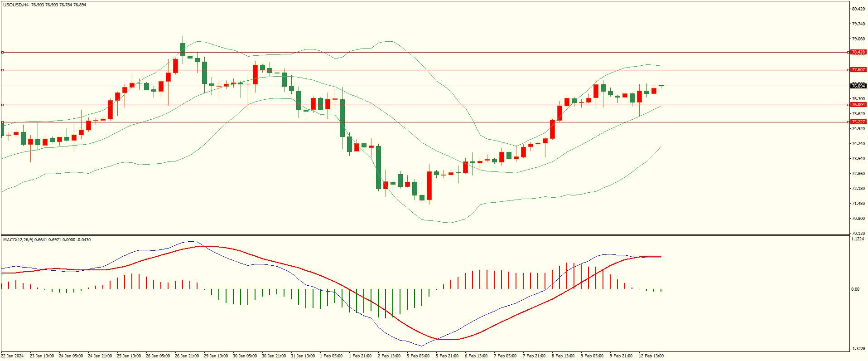Click the 76.004 red price level label
The width and height of the screenshot is (868, 361).
[x=858, y=105]
